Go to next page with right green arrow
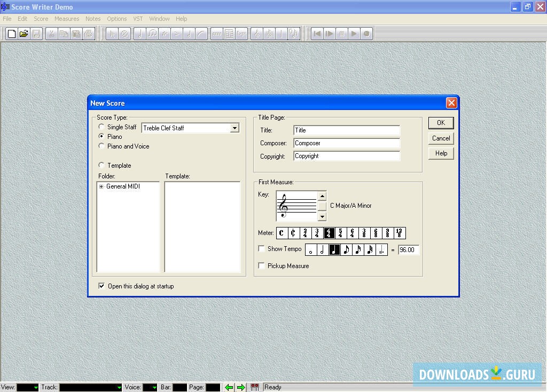Screen dimensions: 547x392 tap(241, 388)
